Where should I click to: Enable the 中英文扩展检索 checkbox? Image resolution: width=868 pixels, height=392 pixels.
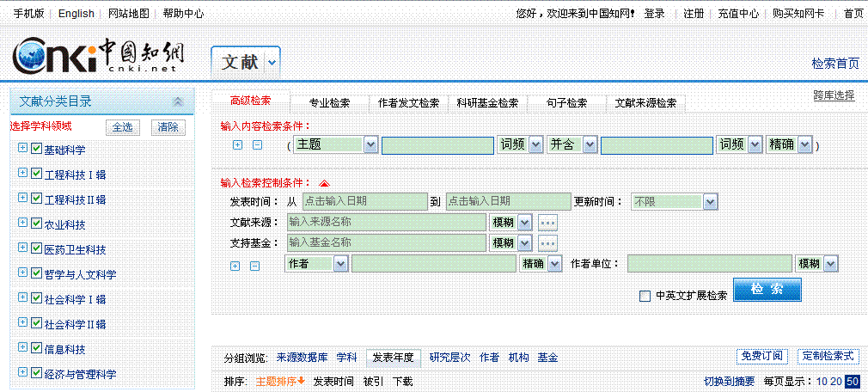click(x=645, y=297)
